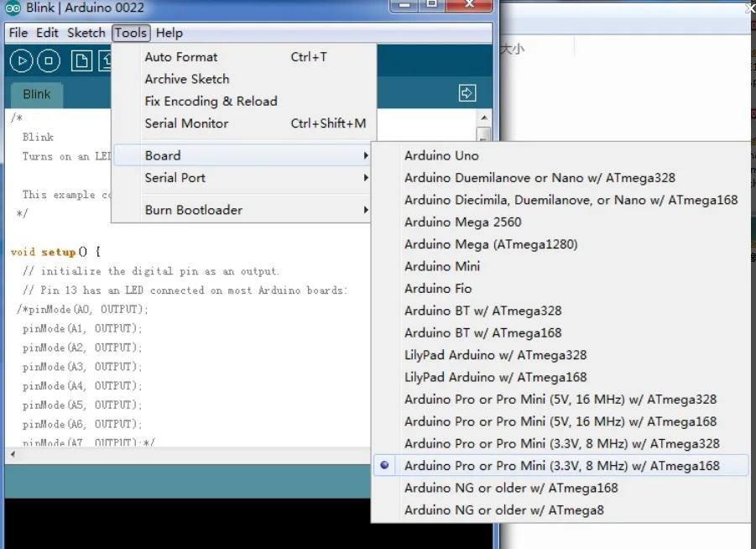This screenshot has width=756, height=549.
Task: Close the open Tools menu
Action: point(131,33)
